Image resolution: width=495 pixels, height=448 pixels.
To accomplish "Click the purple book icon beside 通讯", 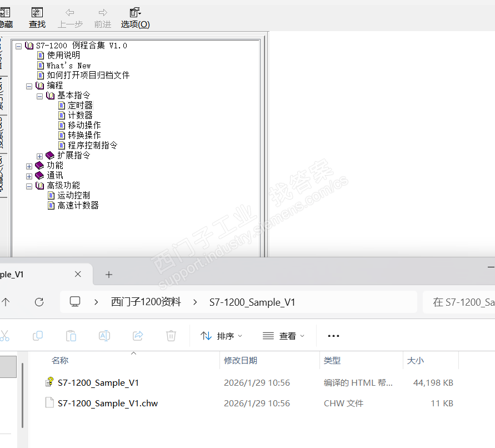I will [x=39, y=176].
